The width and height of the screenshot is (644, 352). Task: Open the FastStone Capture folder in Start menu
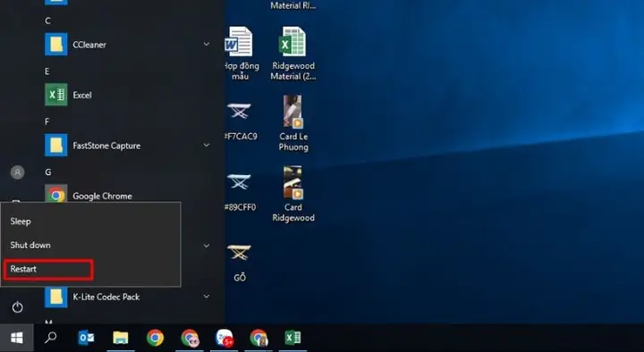pos(127,146)
